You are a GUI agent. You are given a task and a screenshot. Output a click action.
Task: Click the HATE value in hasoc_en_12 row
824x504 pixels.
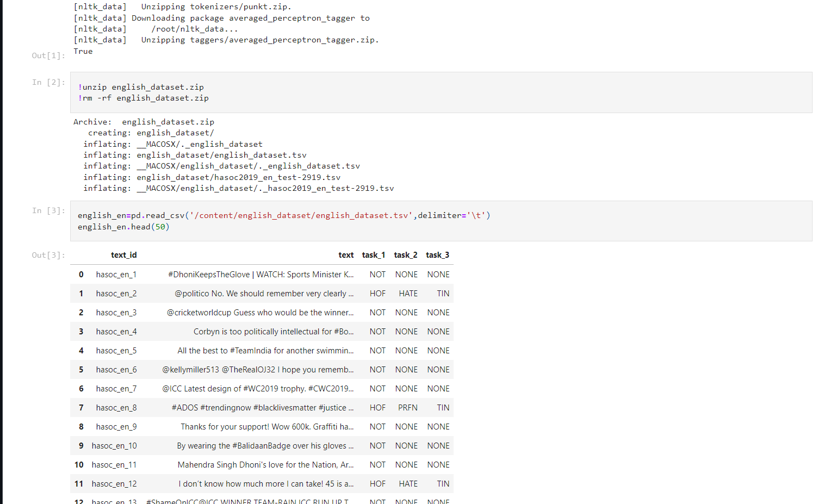(x=408, y=484)
